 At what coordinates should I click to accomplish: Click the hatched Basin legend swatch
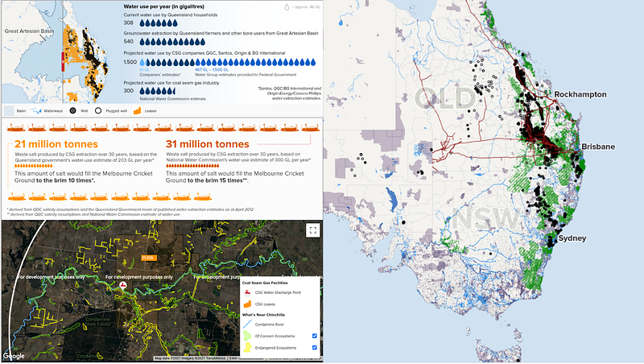(9, 110)
